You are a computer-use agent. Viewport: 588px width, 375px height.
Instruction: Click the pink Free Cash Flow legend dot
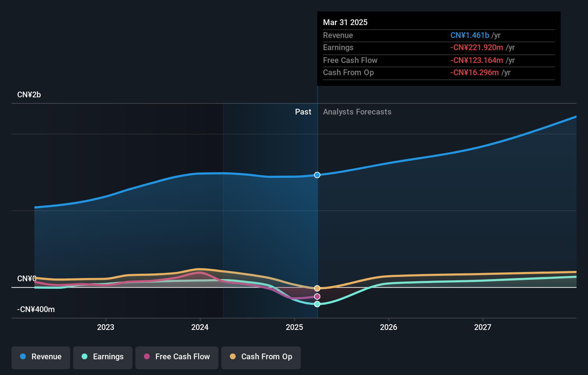147,356
